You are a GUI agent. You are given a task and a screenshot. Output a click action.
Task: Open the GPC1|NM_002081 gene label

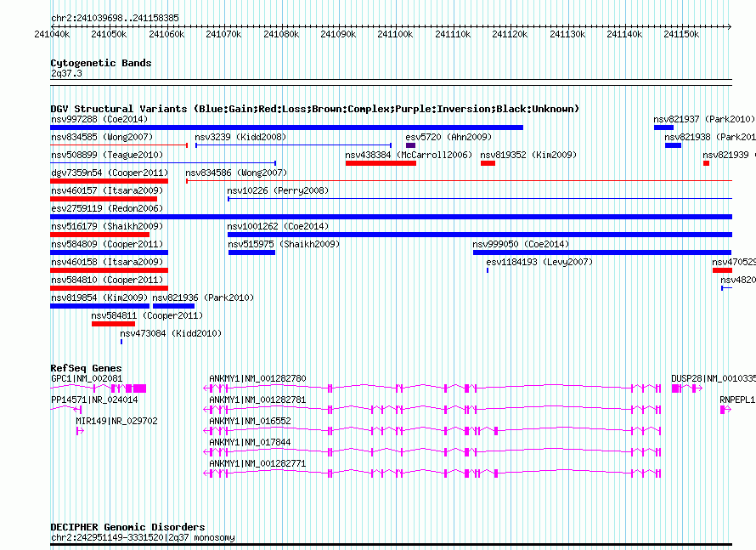click(87, 379)
